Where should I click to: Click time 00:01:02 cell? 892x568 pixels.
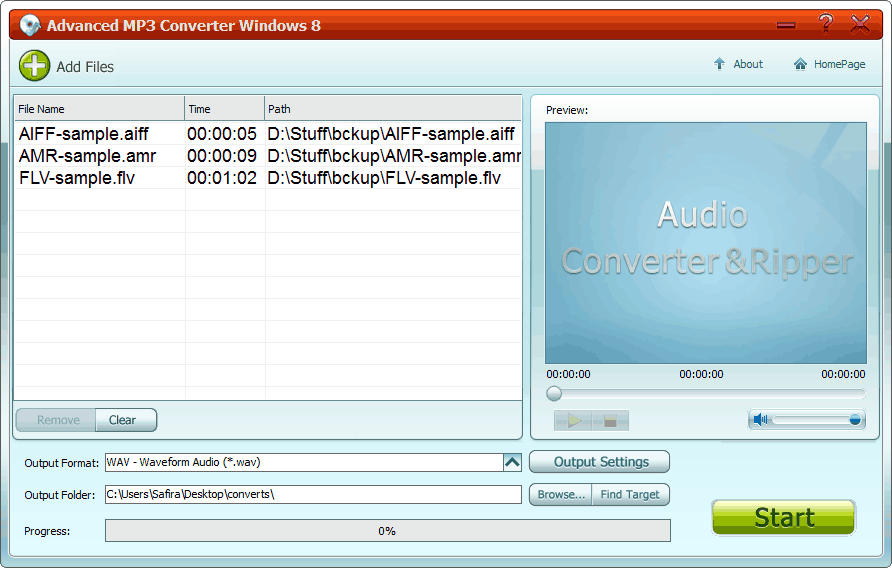point(222,178)
